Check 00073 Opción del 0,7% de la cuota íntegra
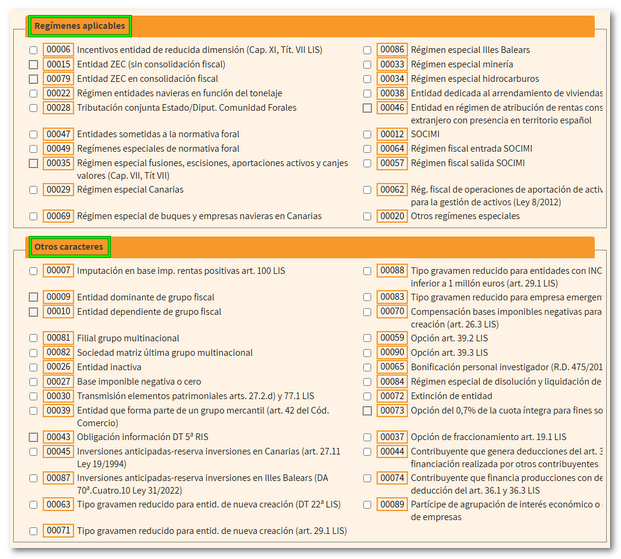Image resolution: width=621 pixels, height=559 pixels. (367, 411)
